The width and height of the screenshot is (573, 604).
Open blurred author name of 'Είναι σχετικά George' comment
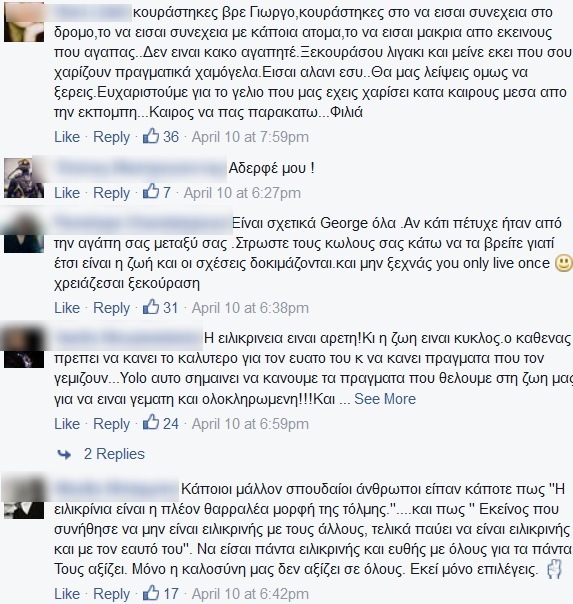(142, 223)
